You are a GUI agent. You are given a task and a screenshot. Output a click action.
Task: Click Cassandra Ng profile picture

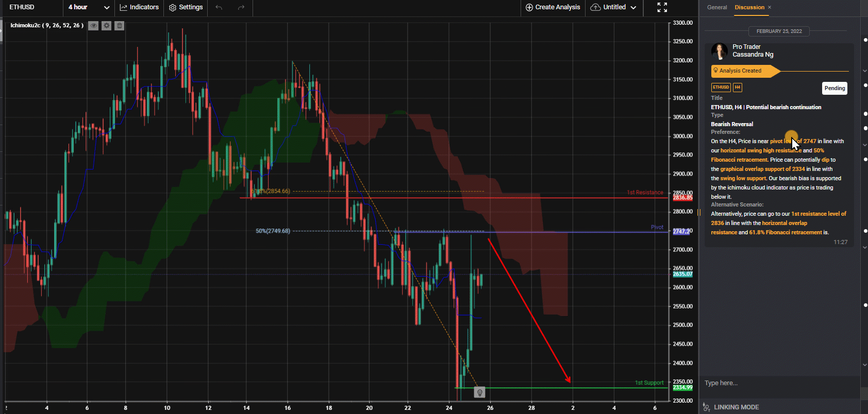click(x=720, y=51)
